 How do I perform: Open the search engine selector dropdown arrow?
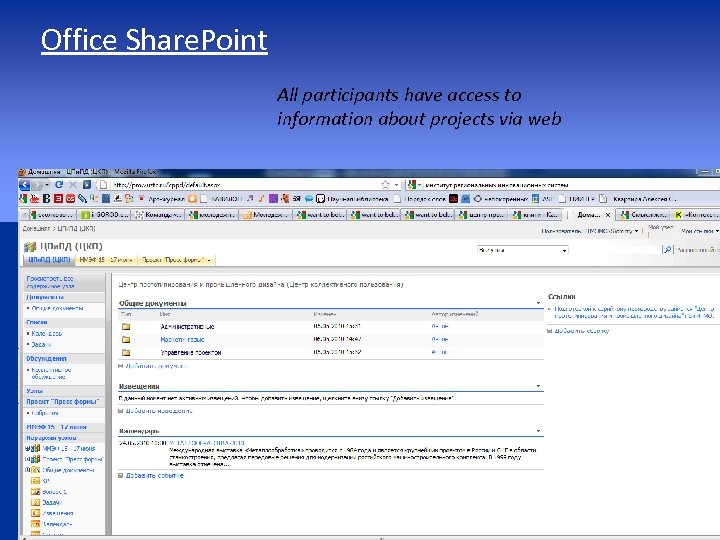[x=419, y=185]
